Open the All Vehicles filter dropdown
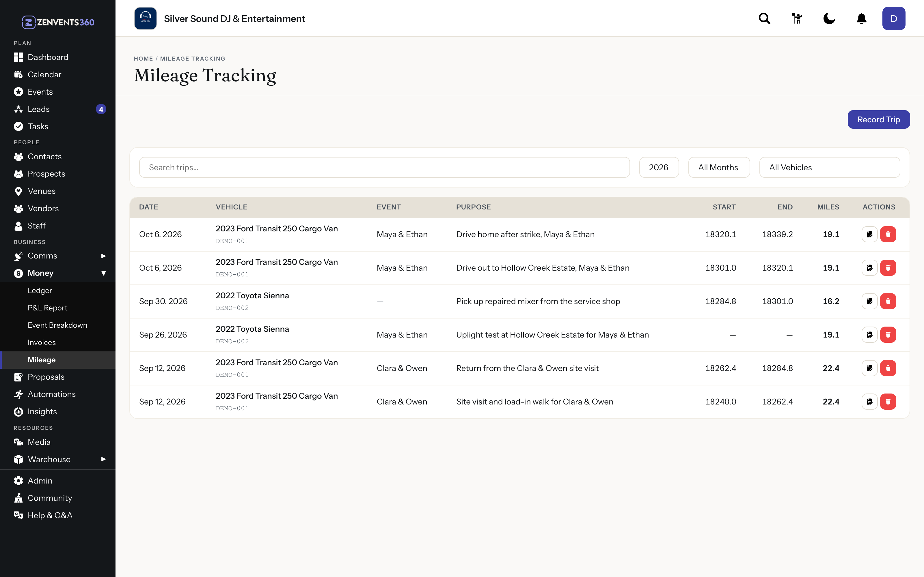 coord(830,167)
